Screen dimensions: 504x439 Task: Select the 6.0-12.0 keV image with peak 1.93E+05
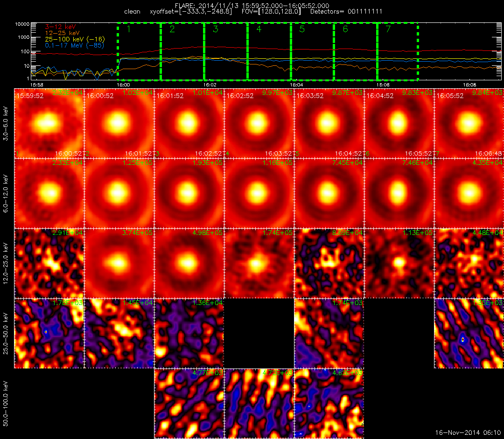(189, 194)
